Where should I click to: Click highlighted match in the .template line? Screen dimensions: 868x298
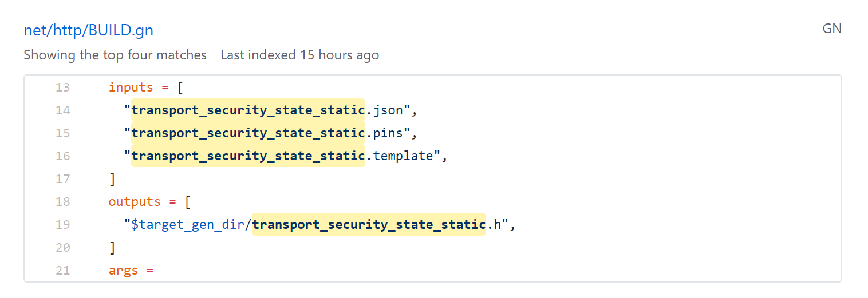(x=248, y=156)
